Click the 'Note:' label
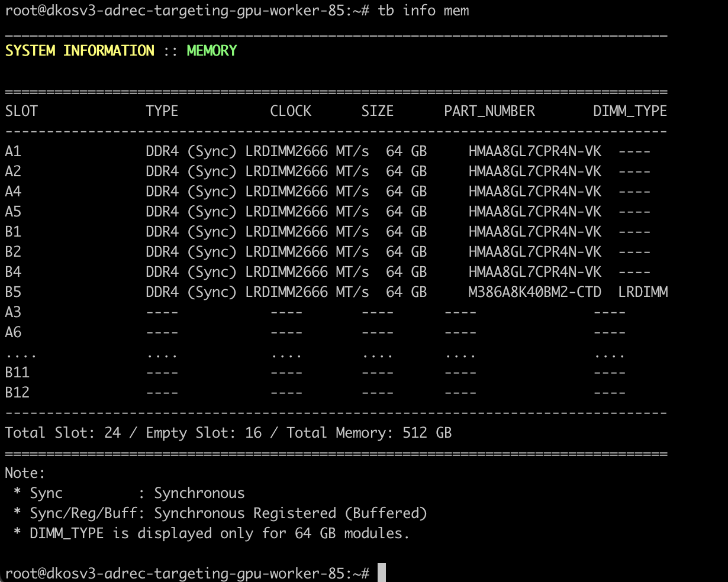 [25, 473]
